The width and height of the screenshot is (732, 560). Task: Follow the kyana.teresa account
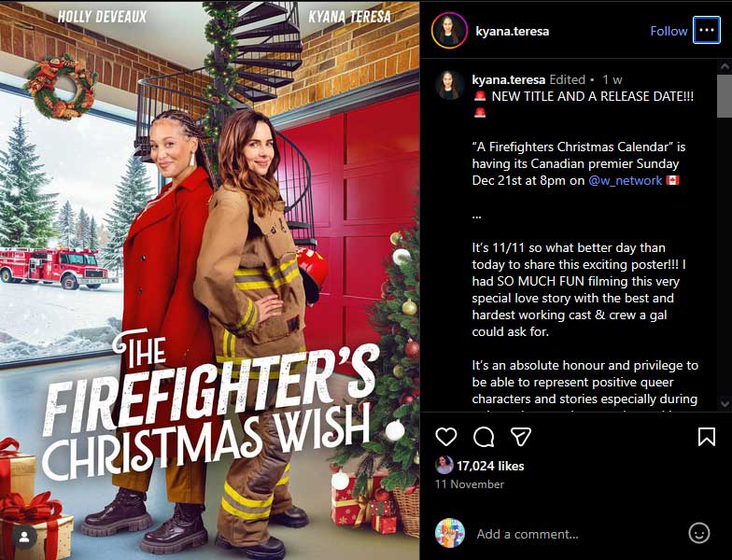(x=669, y=31)
